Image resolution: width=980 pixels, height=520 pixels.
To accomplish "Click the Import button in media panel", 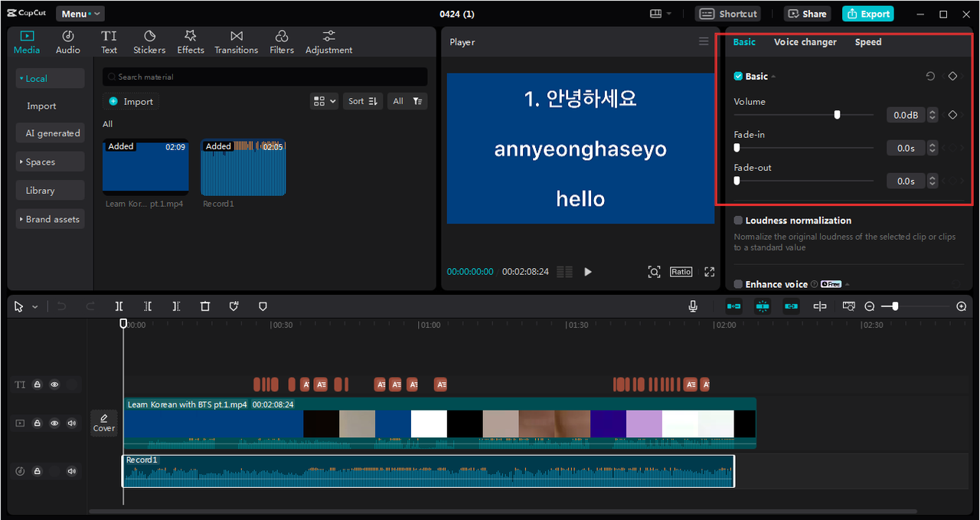I will (131, 101).
